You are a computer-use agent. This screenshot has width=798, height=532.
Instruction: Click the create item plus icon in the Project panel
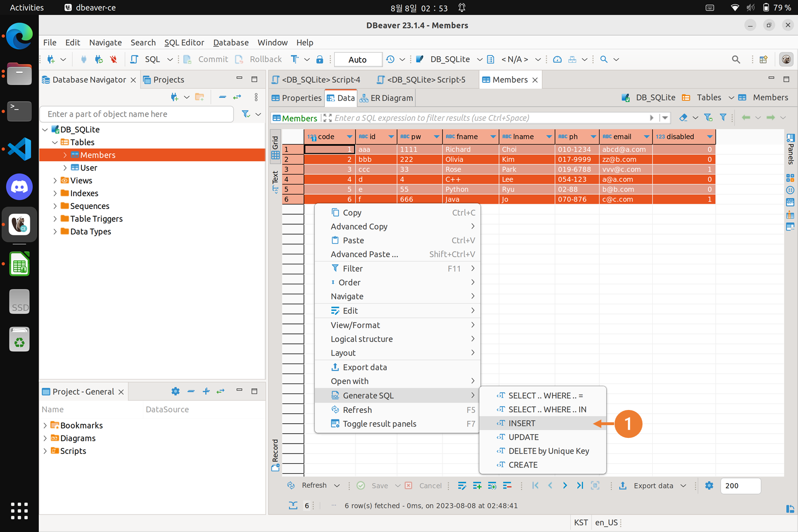coord(206,392)
